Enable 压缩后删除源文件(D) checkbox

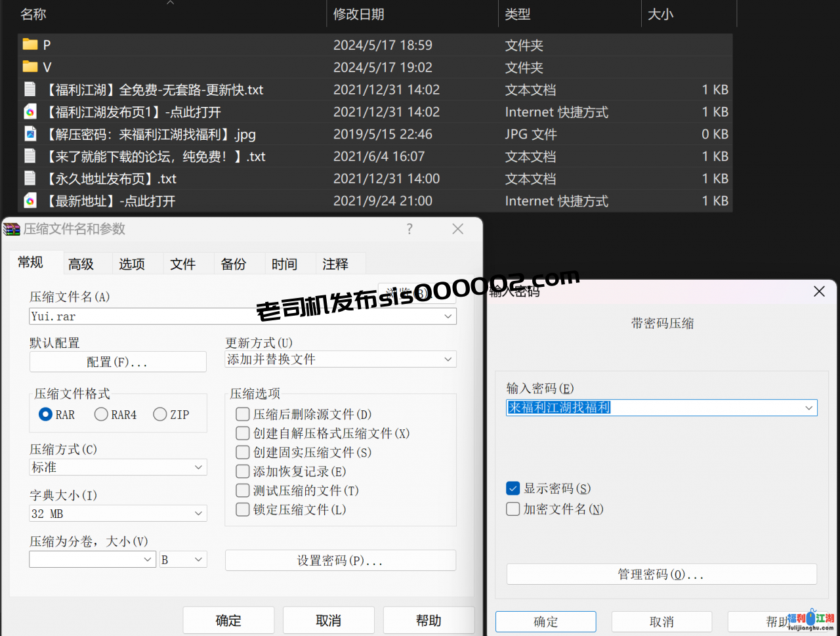coord(243,414)
